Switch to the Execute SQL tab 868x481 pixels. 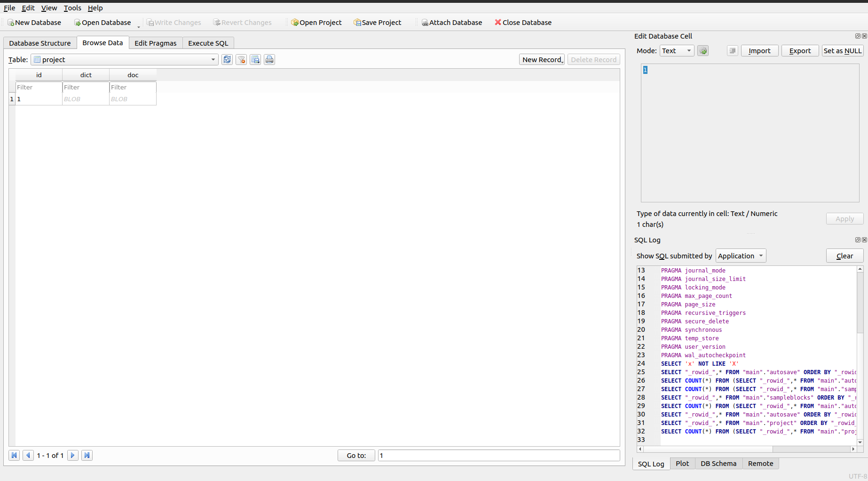click(208, 43)
